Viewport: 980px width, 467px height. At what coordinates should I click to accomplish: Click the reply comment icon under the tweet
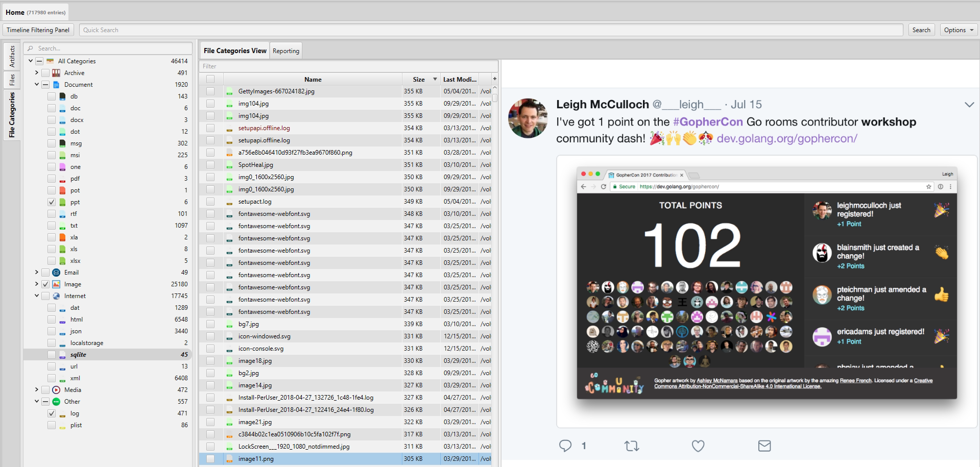[565, 446]
